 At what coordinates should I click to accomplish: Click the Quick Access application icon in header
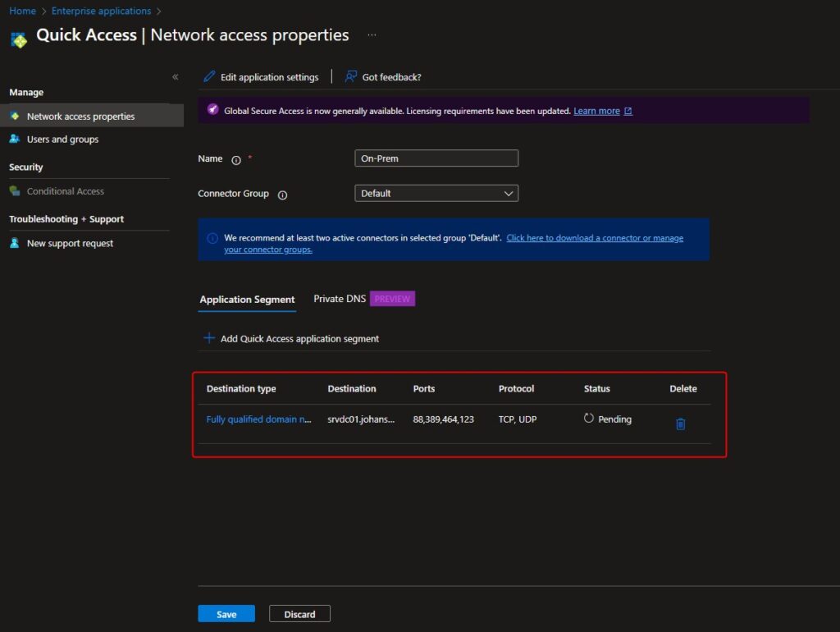(19, 39)
